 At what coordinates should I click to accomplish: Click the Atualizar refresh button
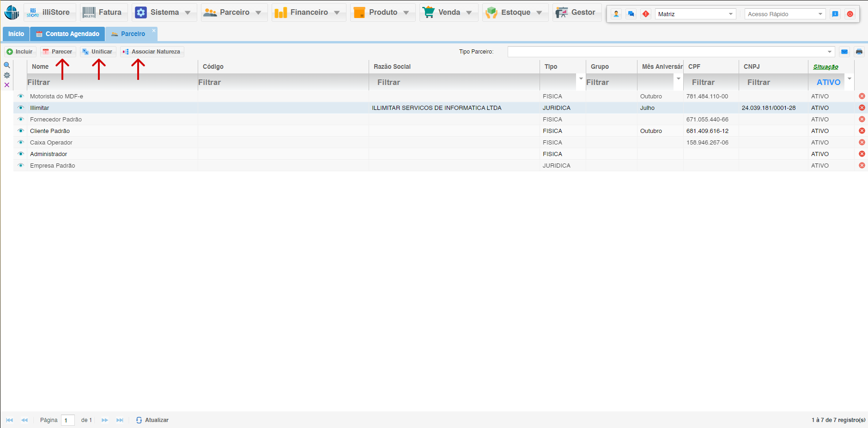pos(152,420)
